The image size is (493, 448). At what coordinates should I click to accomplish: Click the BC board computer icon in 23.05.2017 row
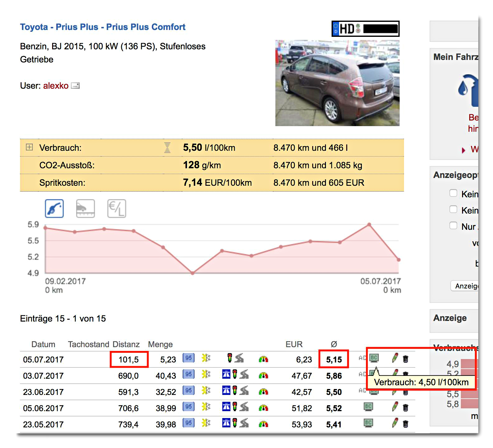[x=368, y=423]
